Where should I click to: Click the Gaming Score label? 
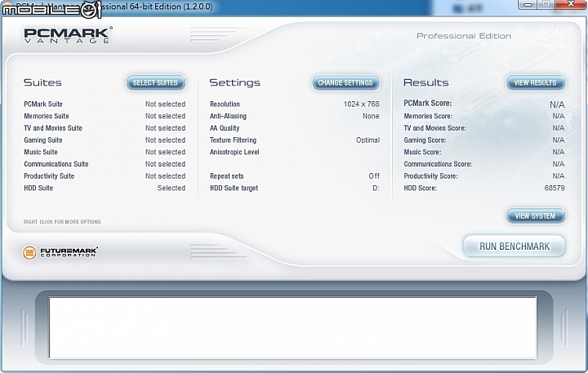425,140
